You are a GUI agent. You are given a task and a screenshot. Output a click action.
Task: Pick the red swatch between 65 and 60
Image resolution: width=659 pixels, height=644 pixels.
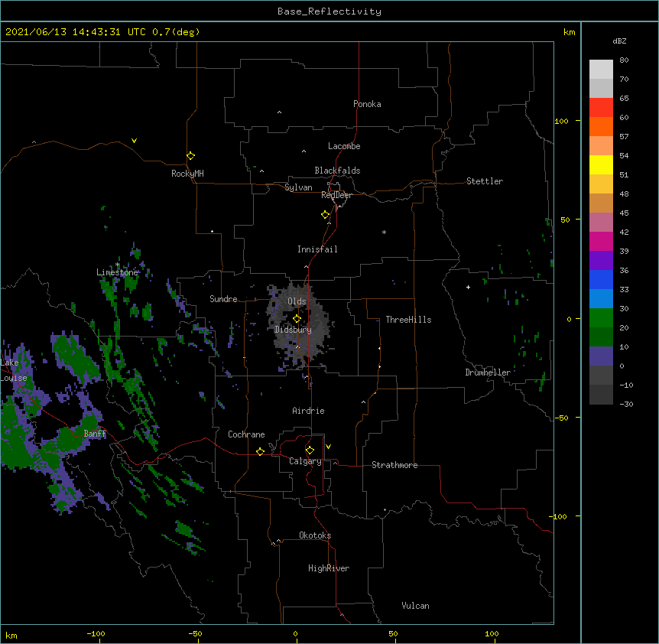pos(601,108)
